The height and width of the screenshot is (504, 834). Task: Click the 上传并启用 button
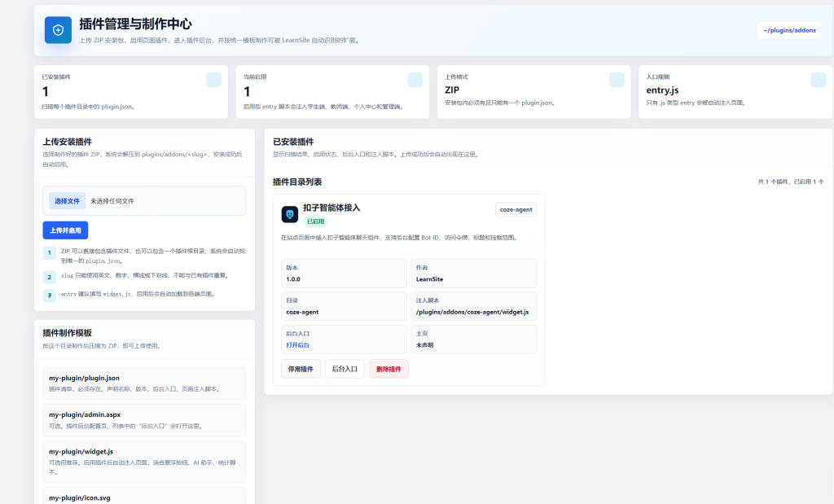point(65,230)
